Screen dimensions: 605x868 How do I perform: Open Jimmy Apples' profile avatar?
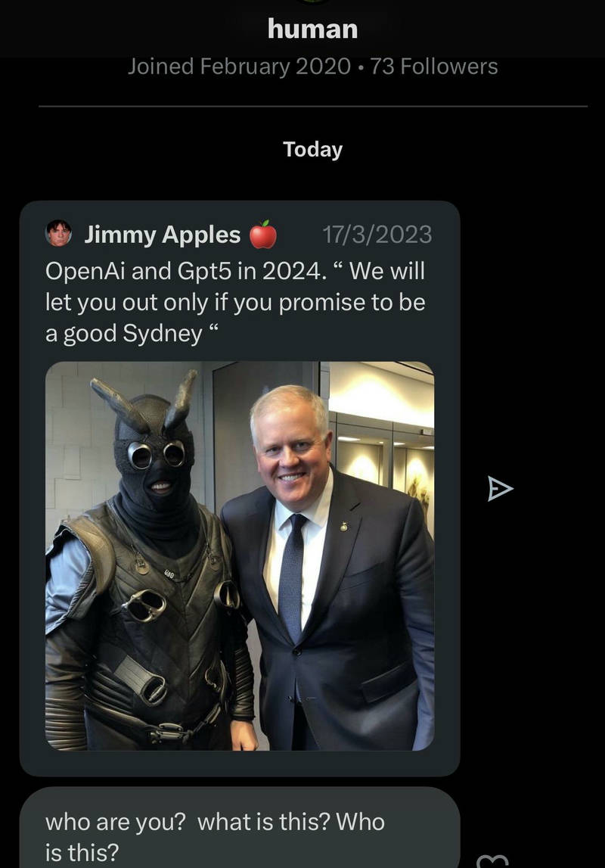59,233
